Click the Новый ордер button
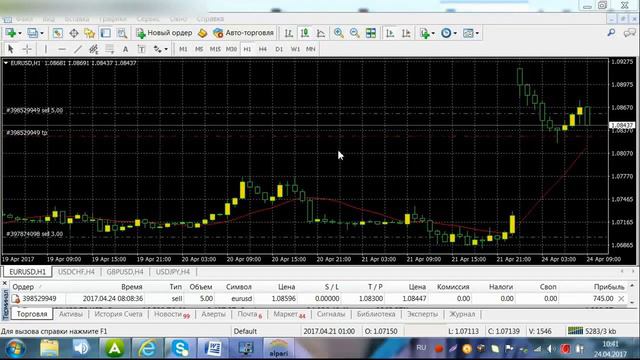Screen dimensions: 640x360 pos(164,33)
